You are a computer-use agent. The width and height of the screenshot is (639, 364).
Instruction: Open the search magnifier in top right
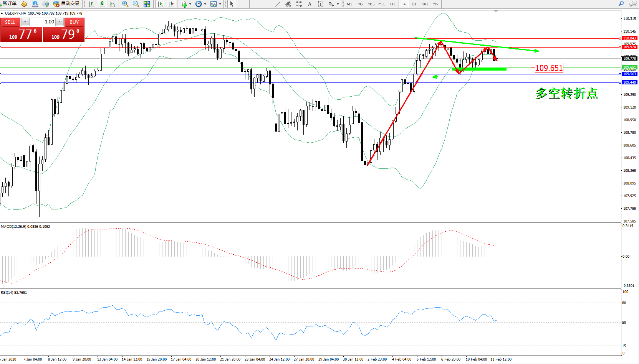click(621, 4)
